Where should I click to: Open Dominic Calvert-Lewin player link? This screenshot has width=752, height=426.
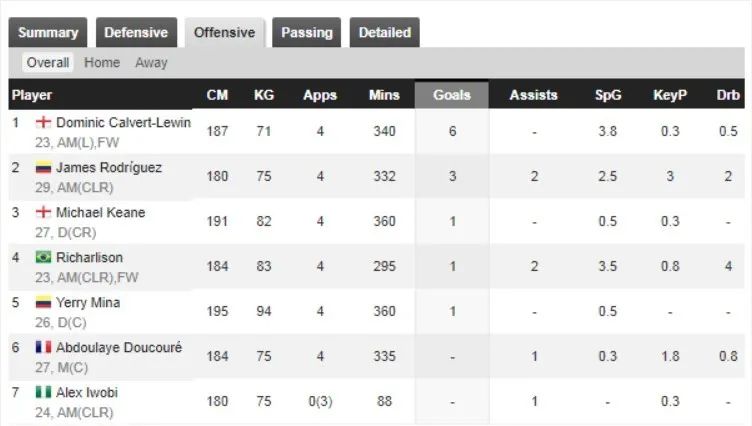click(123, 122)
